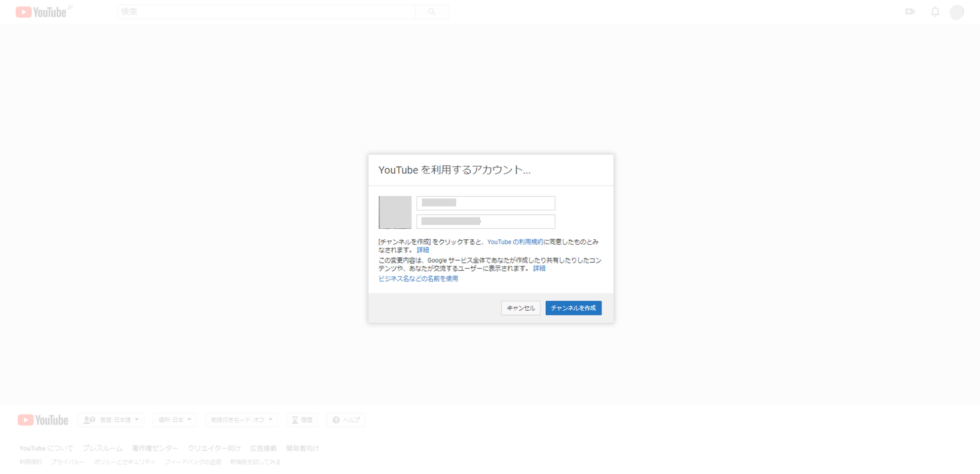Open the YouTube の利用規約 link
The height and width of the screenshot is (474, 980).
[515, 242]
